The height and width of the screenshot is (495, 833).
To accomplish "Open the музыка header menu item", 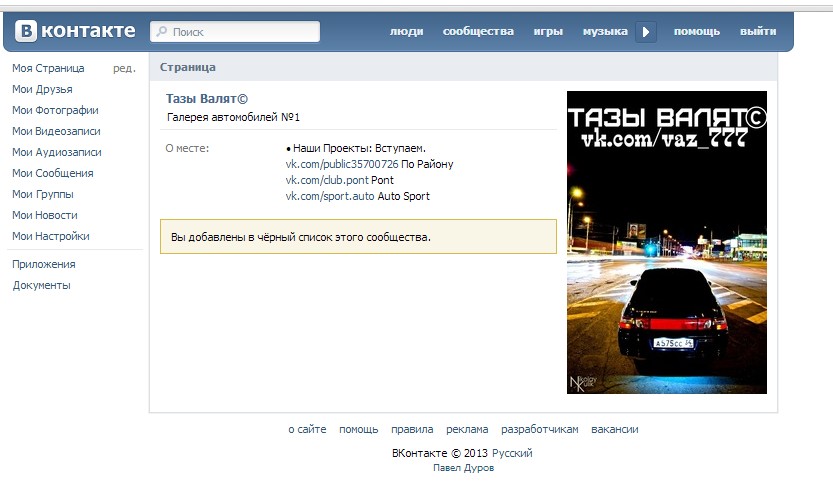I will [605, 31].
